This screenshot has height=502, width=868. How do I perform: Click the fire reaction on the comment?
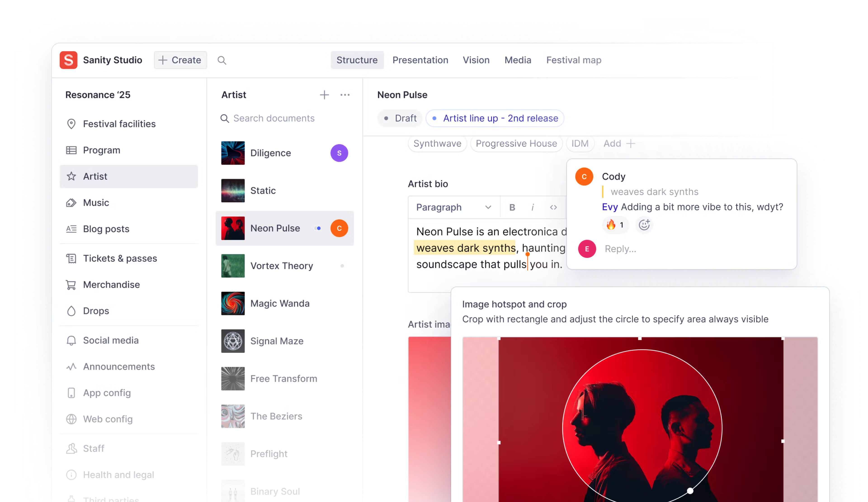click(615, 225)
